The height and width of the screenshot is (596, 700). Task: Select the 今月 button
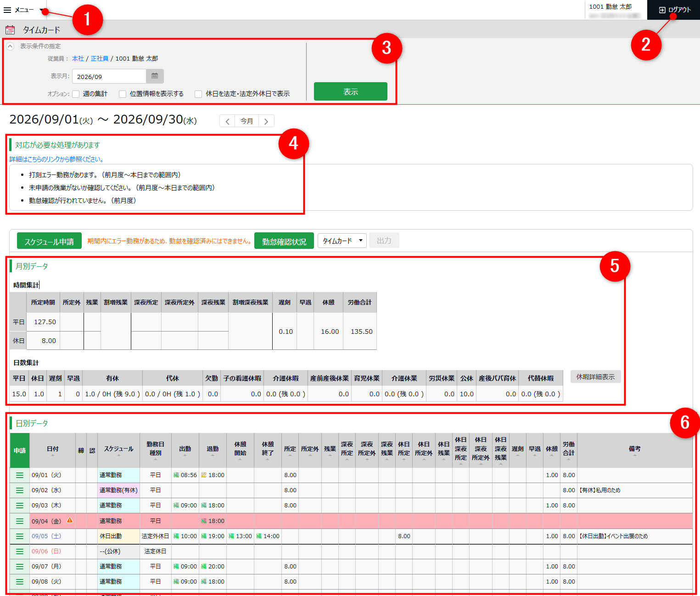[247, 121]
